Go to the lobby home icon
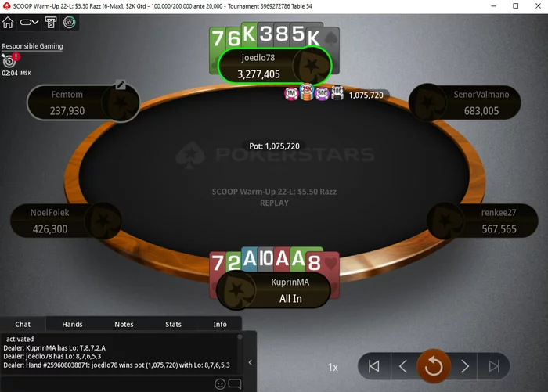This screenshot has width=548, height=392. 8,23
